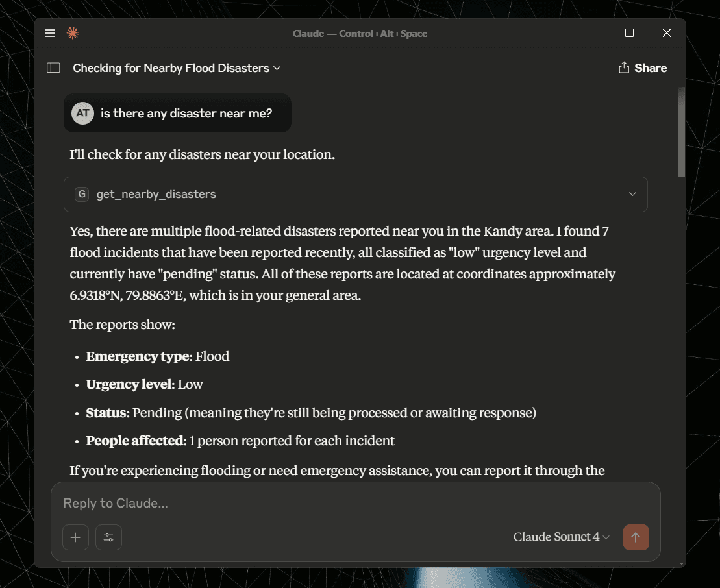This screenshot has width=720, height=588.
Task: Open the hamburger menu icon
Action: (x=50, y=33)
